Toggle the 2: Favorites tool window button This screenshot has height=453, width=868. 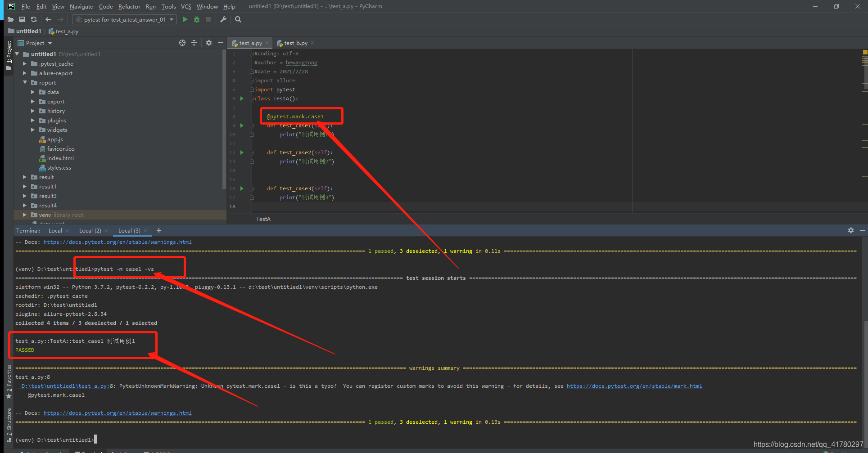(9, 381)
